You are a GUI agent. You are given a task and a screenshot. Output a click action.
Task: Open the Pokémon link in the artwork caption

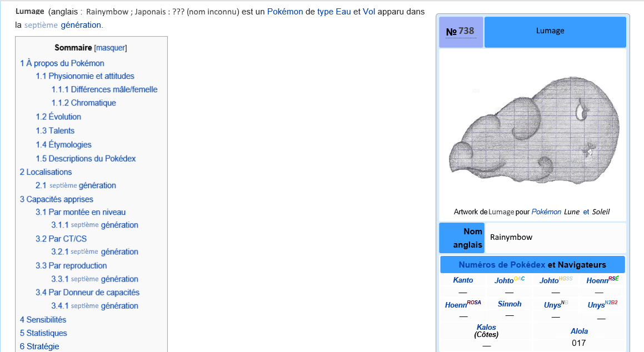pos(546,212)
